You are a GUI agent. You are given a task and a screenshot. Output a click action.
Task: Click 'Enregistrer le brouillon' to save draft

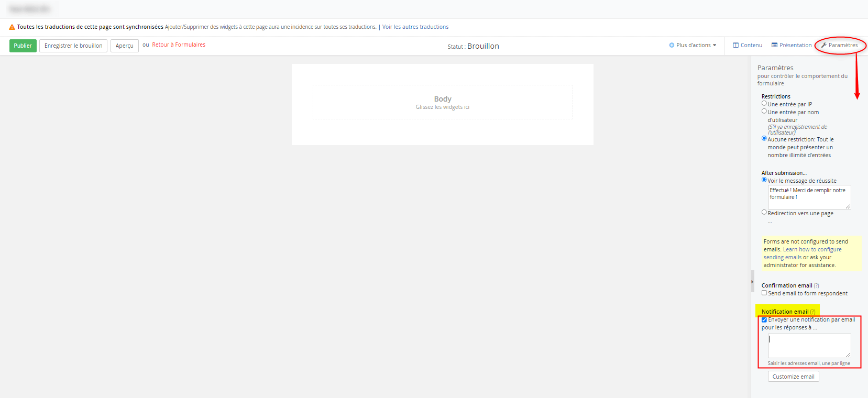tap(73, 46)
